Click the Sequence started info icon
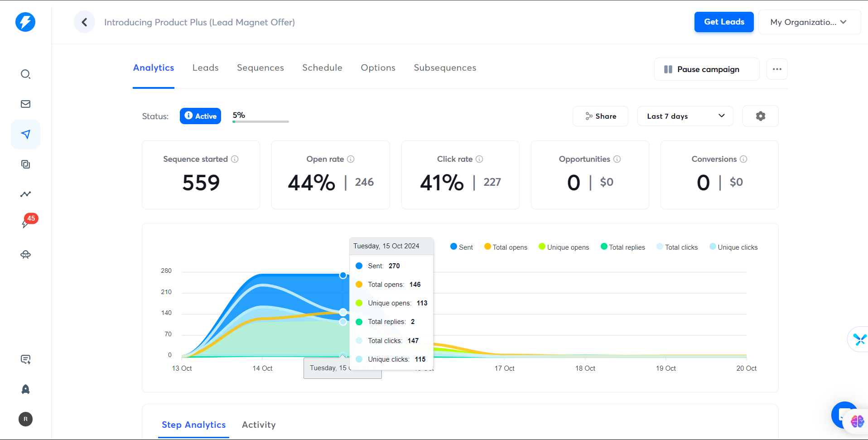Viewport: 868px width, 440px height. [235, 159]
